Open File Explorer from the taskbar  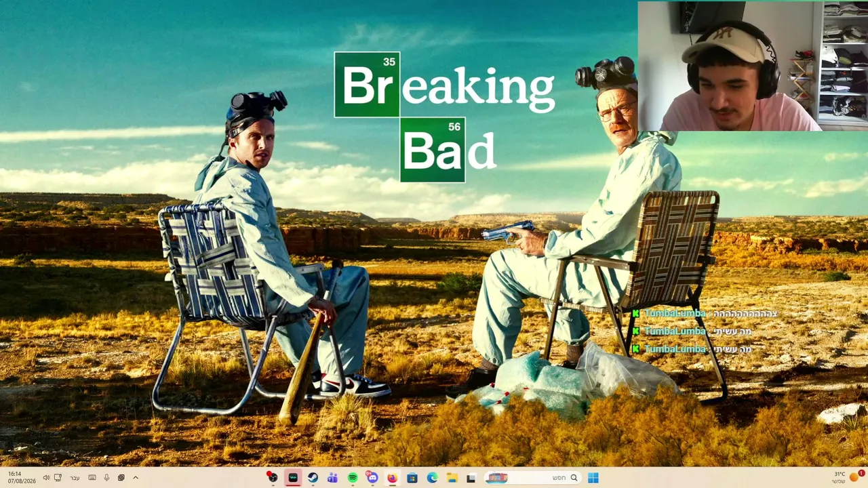452,478
